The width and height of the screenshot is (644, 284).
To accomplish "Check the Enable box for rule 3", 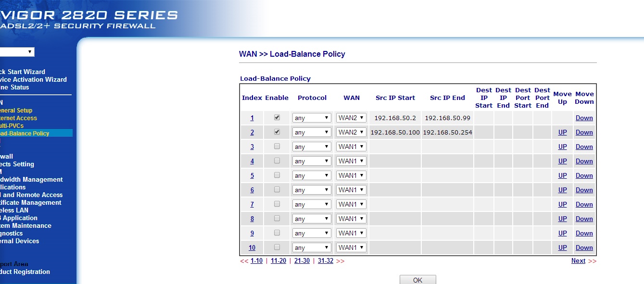I will (277, 146).
